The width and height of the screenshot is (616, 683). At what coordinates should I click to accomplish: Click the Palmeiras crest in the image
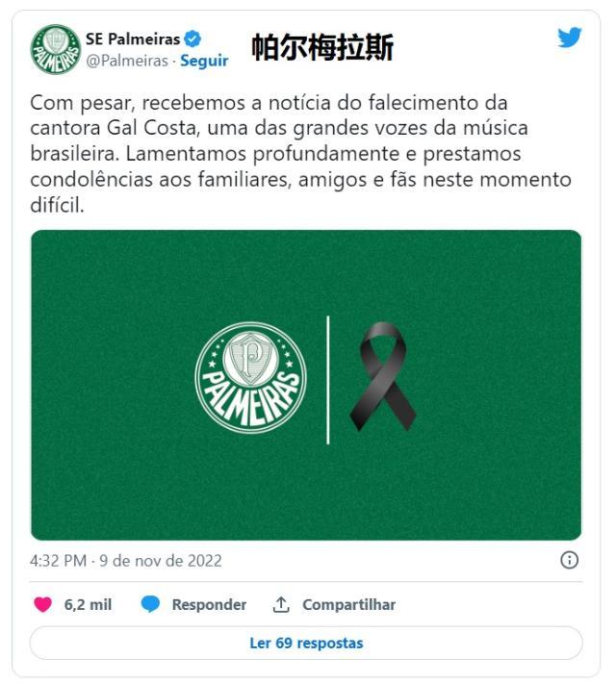(250, 378)
